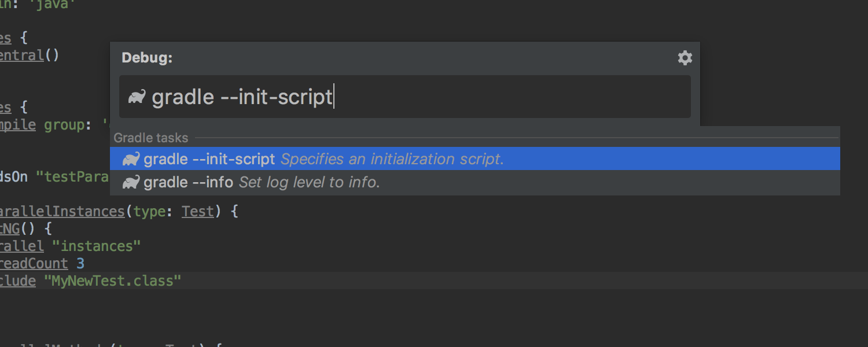Click the "instances" string in the code

(96, 246)
